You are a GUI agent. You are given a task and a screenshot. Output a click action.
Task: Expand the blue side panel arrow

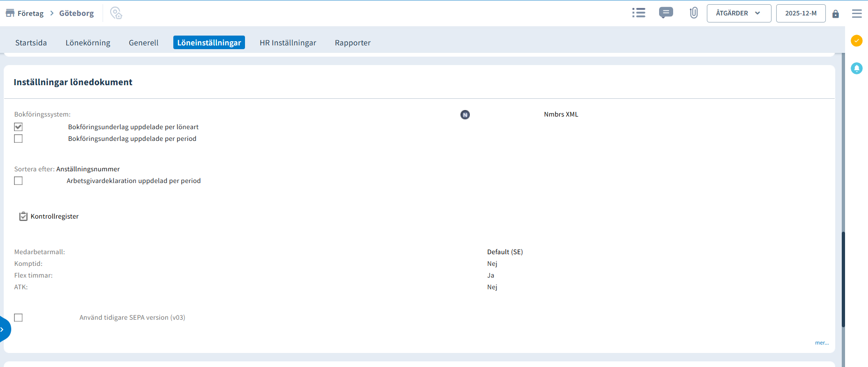click(x=4, y=330)
